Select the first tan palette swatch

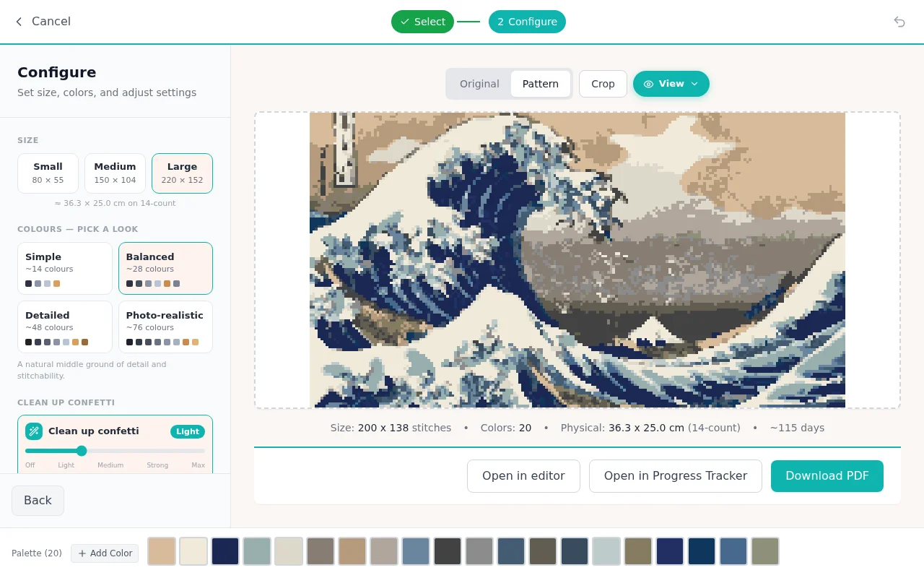(x=162, y=551)
